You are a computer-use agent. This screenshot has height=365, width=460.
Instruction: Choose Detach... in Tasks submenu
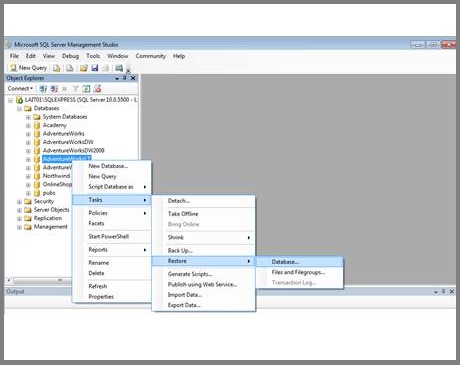(x=204, y=201)
